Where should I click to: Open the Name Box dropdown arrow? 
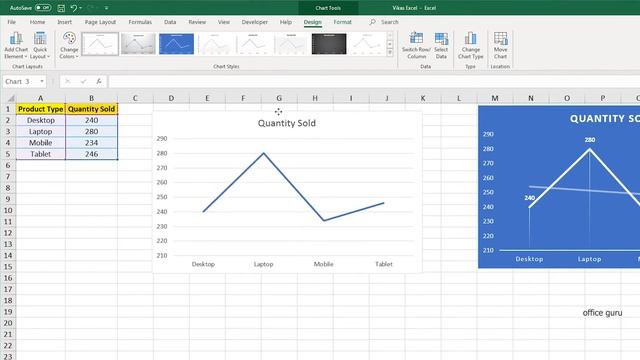42,82
